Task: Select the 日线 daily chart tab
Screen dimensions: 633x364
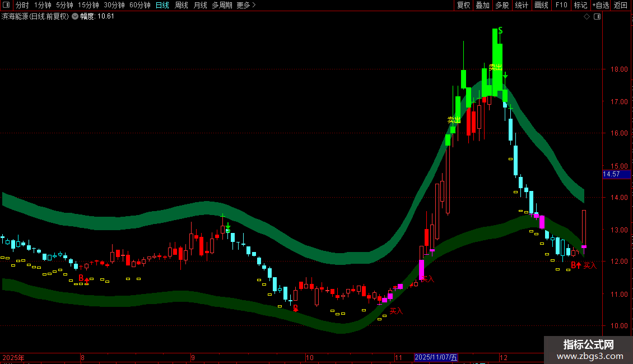Action: [x=162, y=5]
